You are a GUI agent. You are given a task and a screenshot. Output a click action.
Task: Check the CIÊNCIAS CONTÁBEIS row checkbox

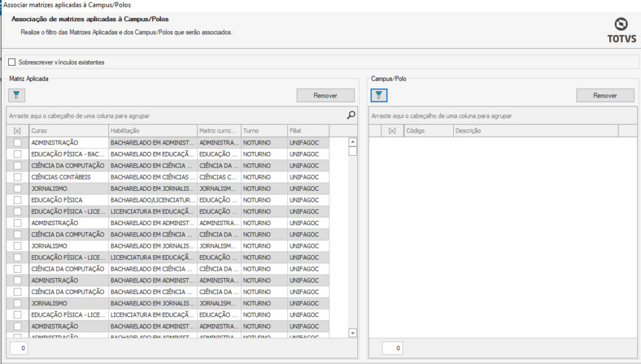tap(18, 177)
